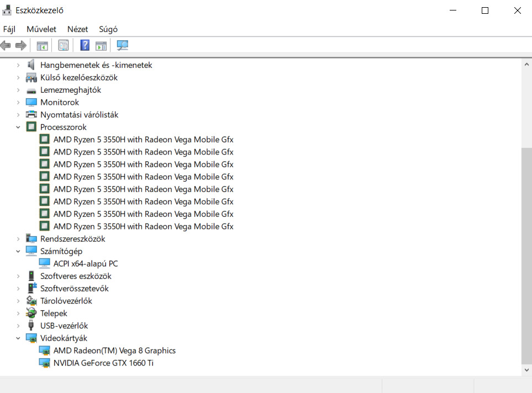This screenshot has width=532, height=393.
Task: Open the Súgó menu
Action: 108,29
